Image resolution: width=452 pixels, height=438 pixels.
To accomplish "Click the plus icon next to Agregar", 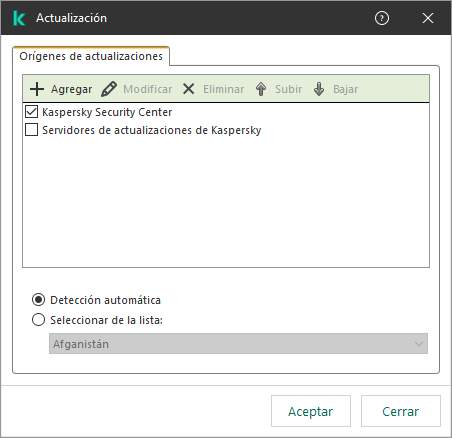I will 37,89.
